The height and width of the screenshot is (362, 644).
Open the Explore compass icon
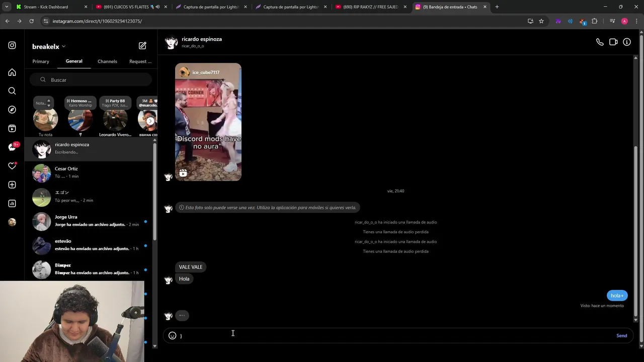[12, 110]
